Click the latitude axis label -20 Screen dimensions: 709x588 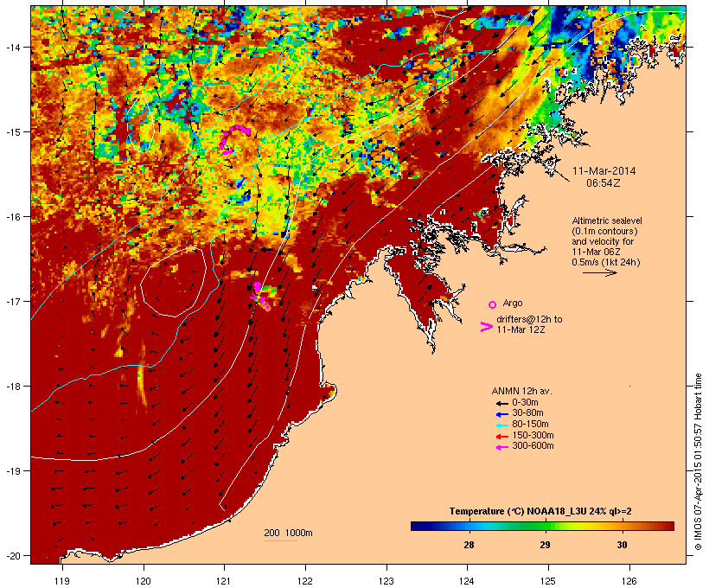coord(12,555)
